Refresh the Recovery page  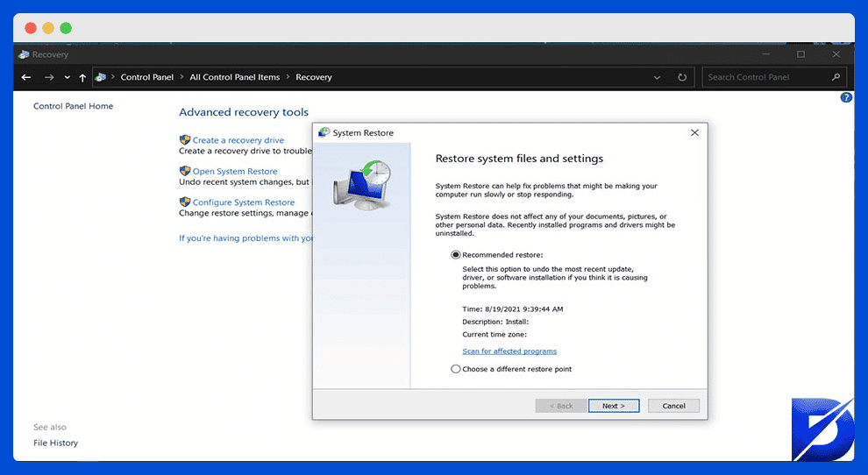(682, 77)
